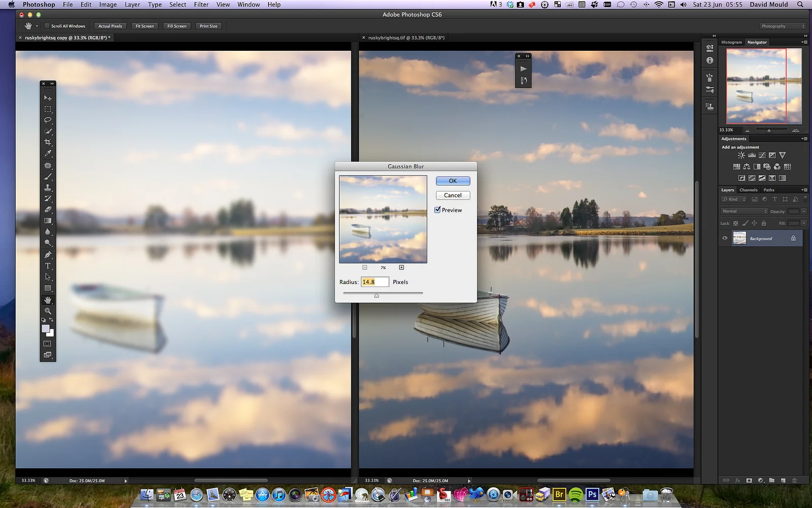Select the History Brush tool
The width and height of the screenshot is (812, 508).
point(48,199)
